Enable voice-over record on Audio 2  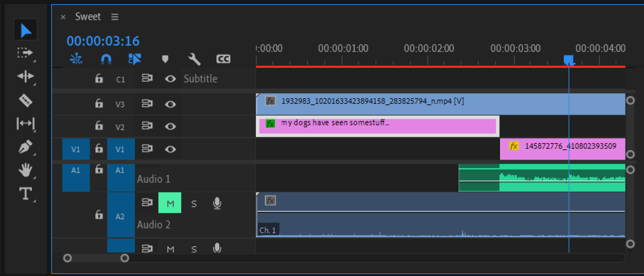[217, 203]
